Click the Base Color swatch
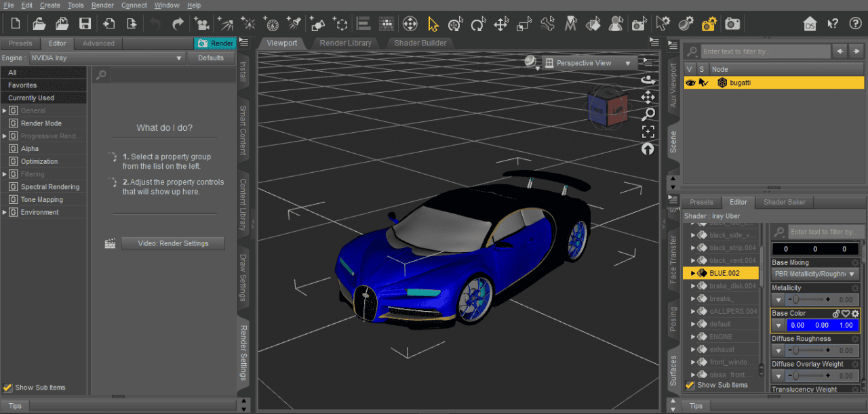Screen dimensions: 868x414 point(823,325)
